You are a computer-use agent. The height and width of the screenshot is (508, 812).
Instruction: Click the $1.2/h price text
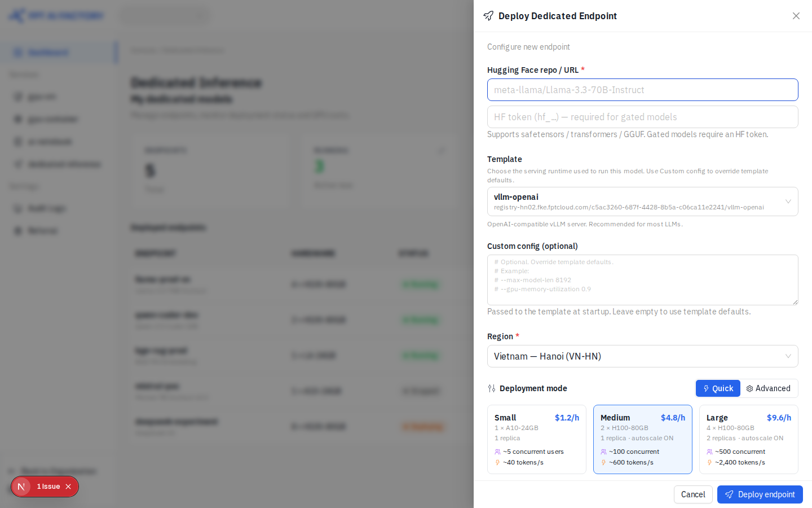[567, 418]
